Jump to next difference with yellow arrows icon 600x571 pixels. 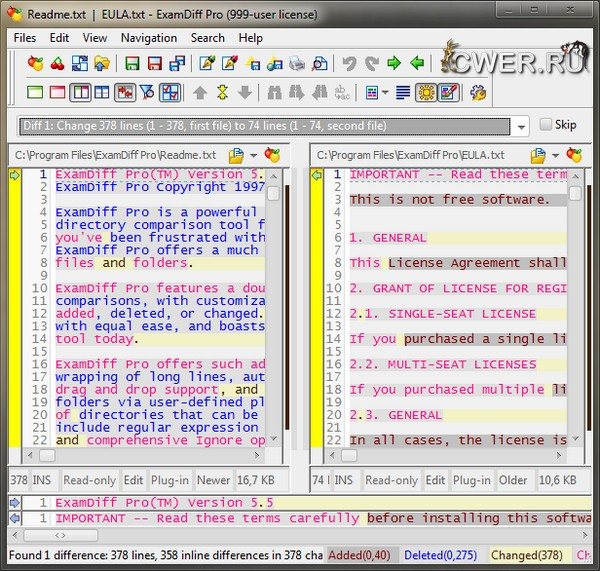[x=222, y=93]
